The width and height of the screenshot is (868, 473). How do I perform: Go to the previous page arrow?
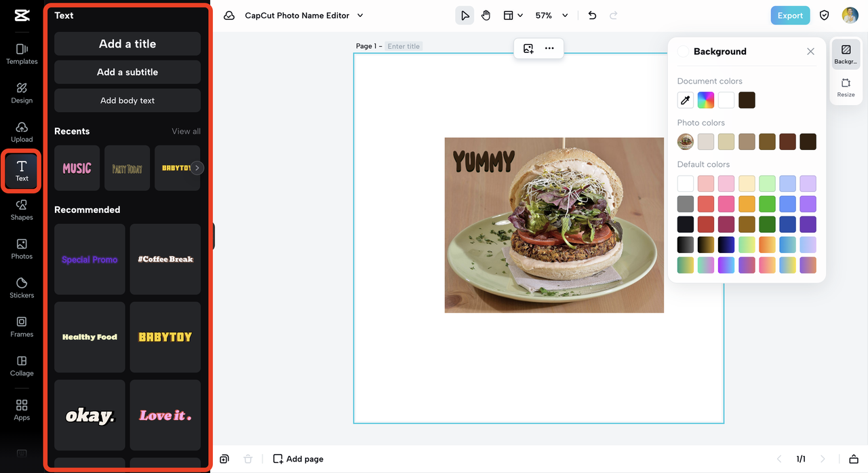click(x=779, y=459)
